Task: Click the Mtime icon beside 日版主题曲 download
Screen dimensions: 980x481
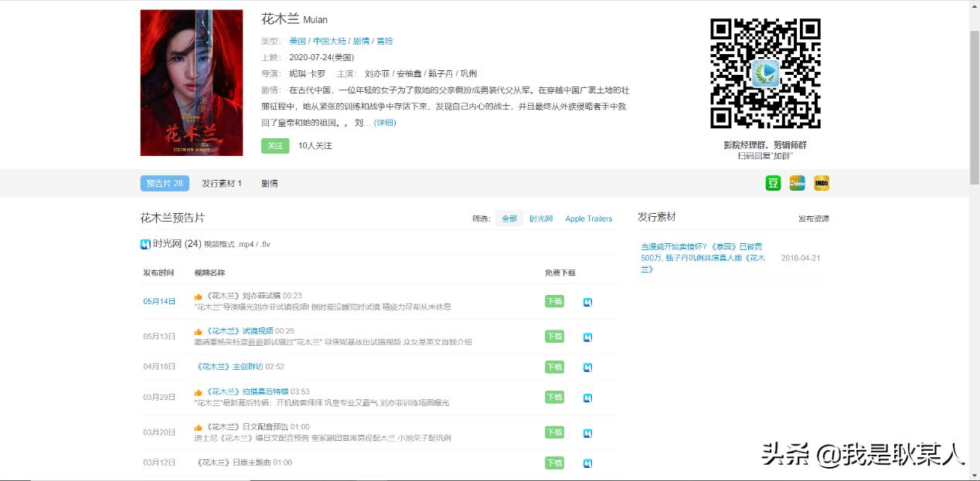Action: pos(588,462)
